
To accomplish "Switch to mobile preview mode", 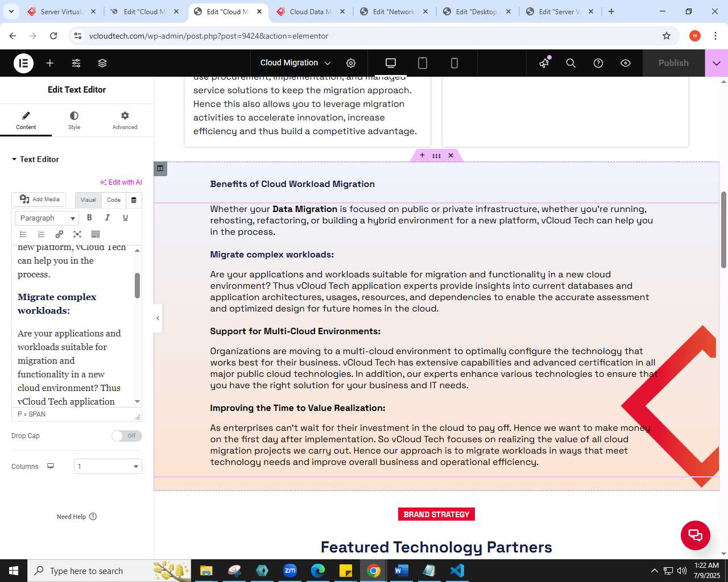I will pyautogui.click(x=454, y=63).
